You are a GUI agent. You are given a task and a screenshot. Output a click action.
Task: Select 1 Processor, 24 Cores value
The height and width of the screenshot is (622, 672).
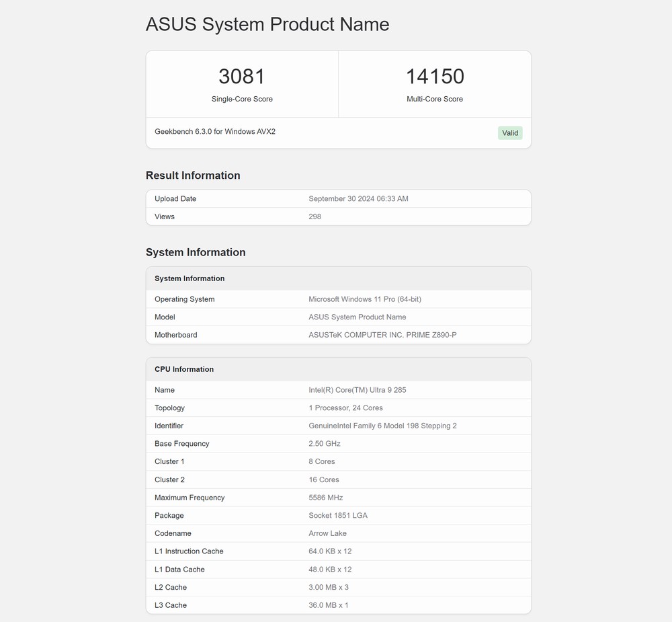click(346, 408)
